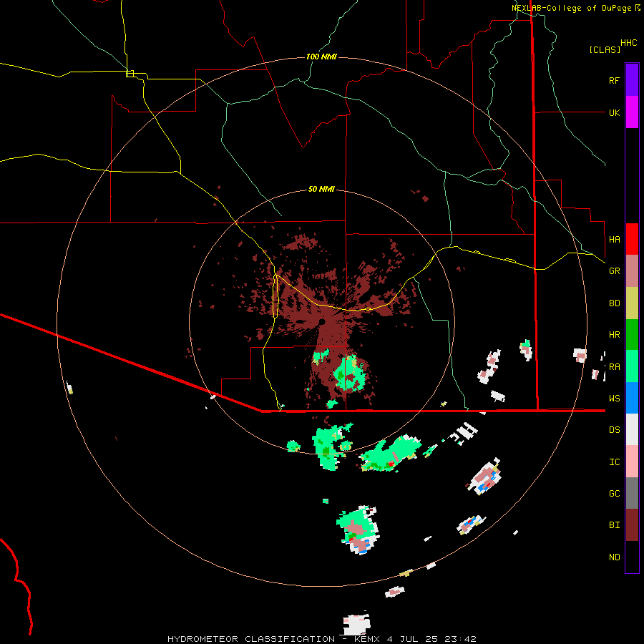Click the RA legend label
The image size is (644, 644).
[x=614, y=367]
